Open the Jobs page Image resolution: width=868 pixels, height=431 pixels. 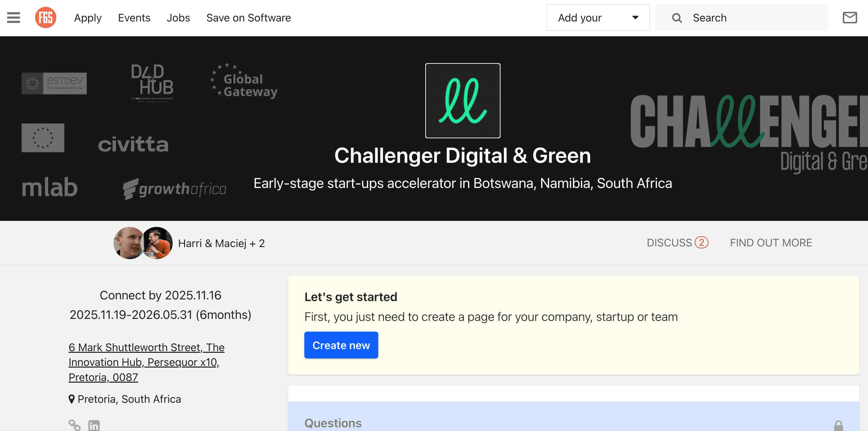178,17
